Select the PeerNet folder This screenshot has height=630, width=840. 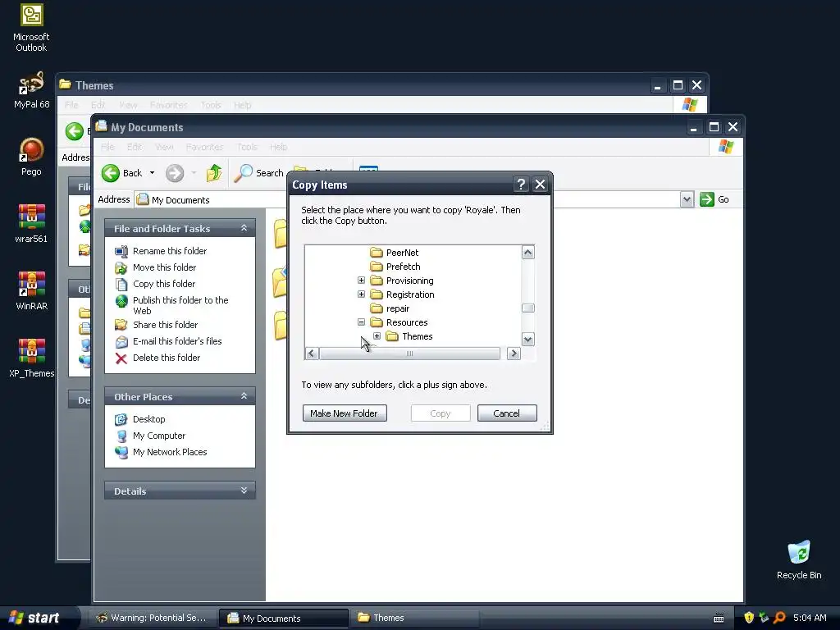(395, 253)
